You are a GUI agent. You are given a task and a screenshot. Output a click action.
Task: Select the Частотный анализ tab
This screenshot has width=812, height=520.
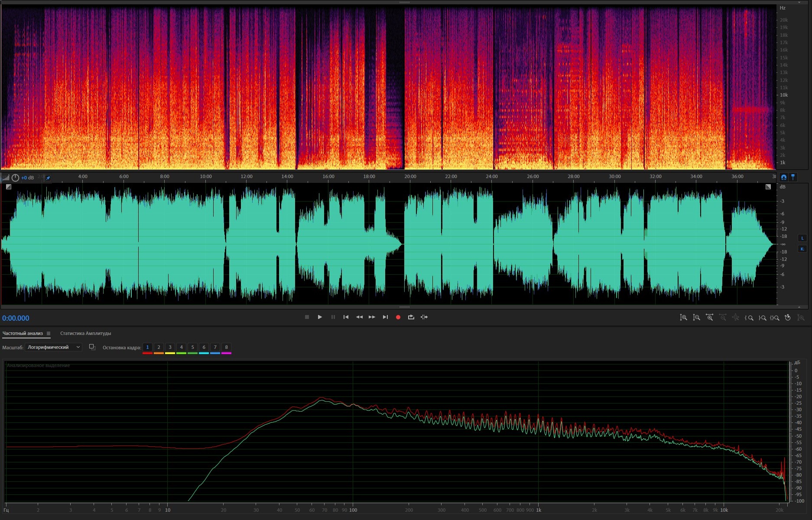click(x=23, y=334)
